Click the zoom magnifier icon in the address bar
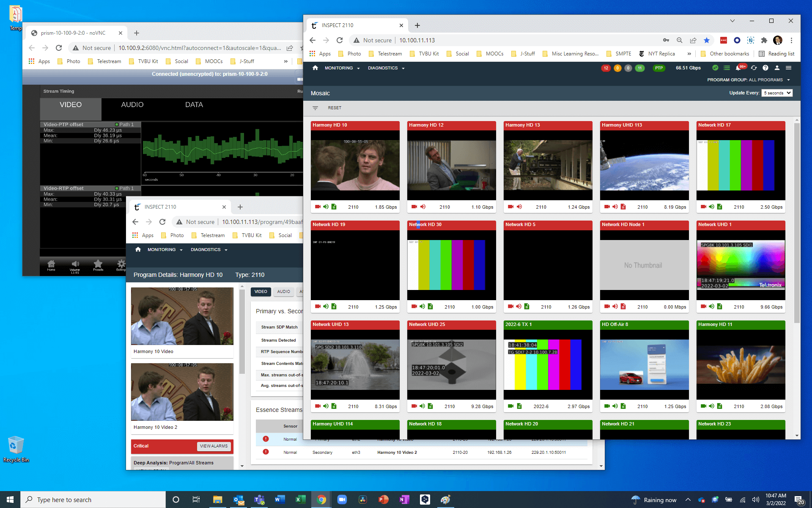 coord(680,40)
